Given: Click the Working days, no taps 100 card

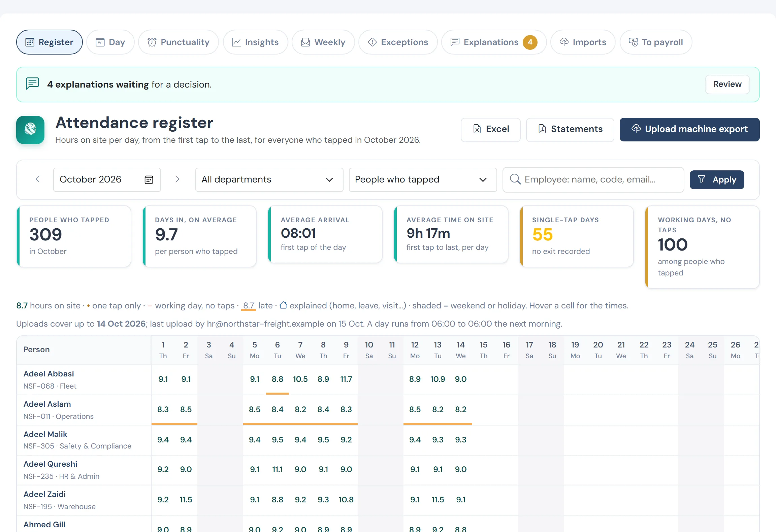Looking at the screenshot, I should click(702, 247).
